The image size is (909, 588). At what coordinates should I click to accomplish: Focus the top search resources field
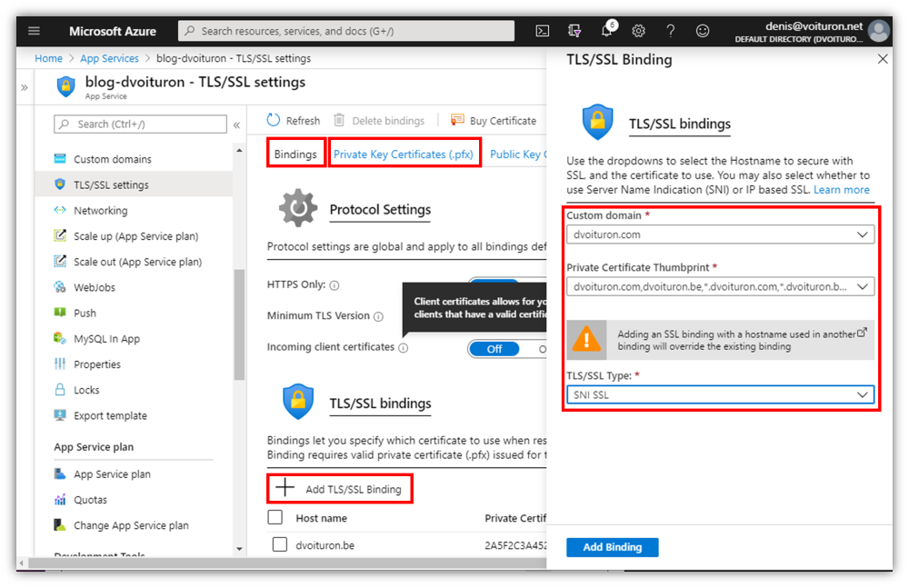coord(346,31)
